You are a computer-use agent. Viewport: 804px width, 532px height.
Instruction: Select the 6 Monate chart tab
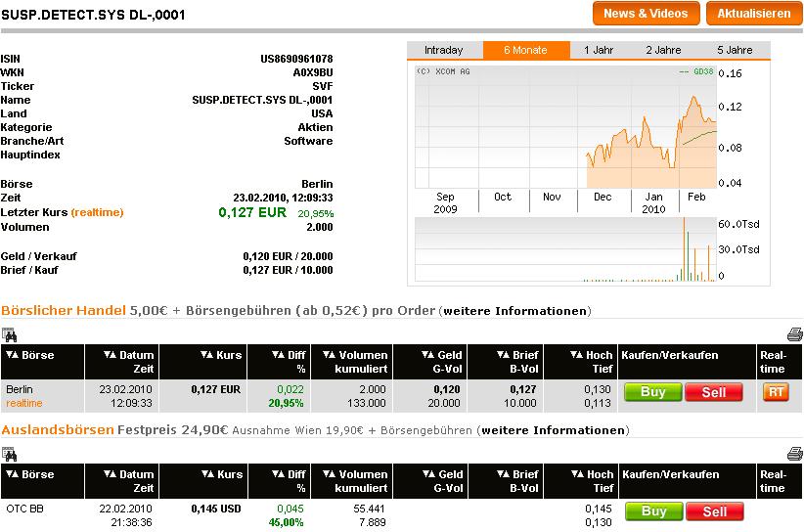[x=525, y=50]
